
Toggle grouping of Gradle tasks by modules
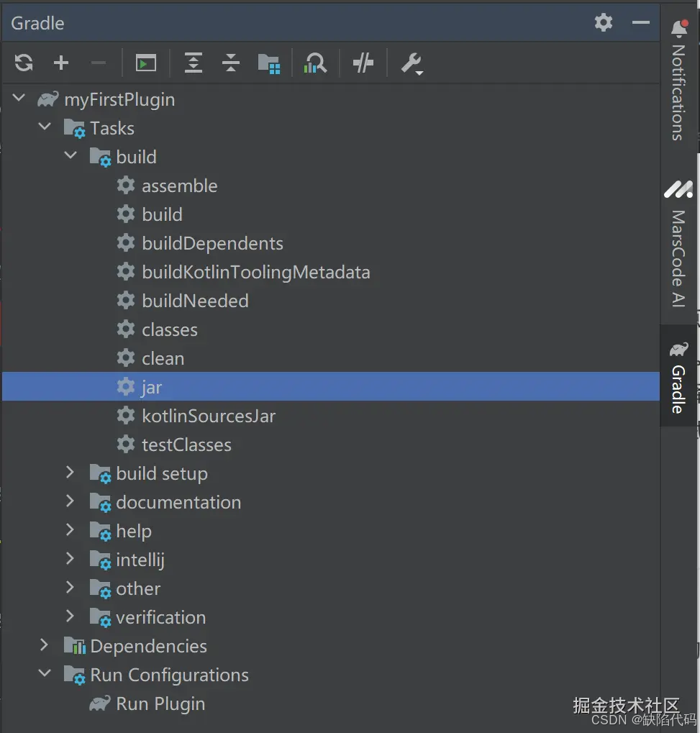pyautogui.click(x=269, y=63)
